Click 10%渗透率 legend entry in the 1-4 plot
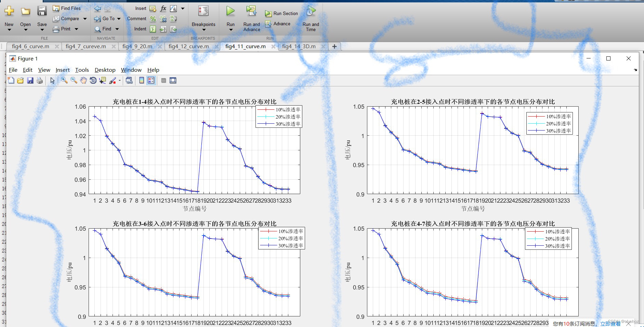Image resolution: width=644 pixels, height=327 pixels. tap(279, 109)
